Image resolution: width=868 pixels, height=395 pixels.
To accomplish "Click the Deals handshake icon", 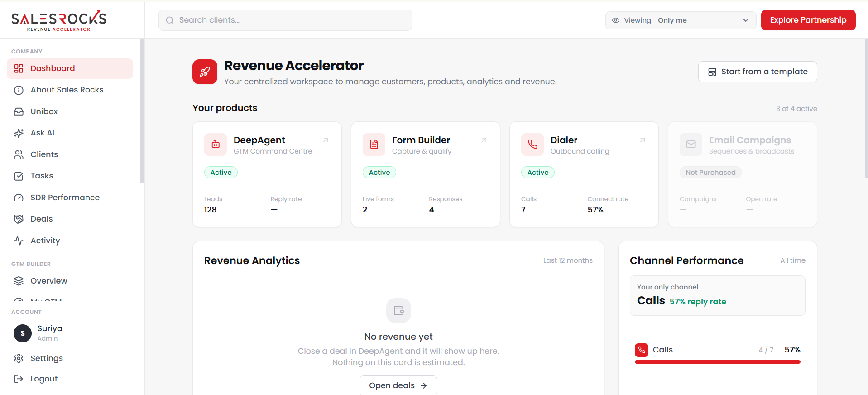I will pos(19,219).
